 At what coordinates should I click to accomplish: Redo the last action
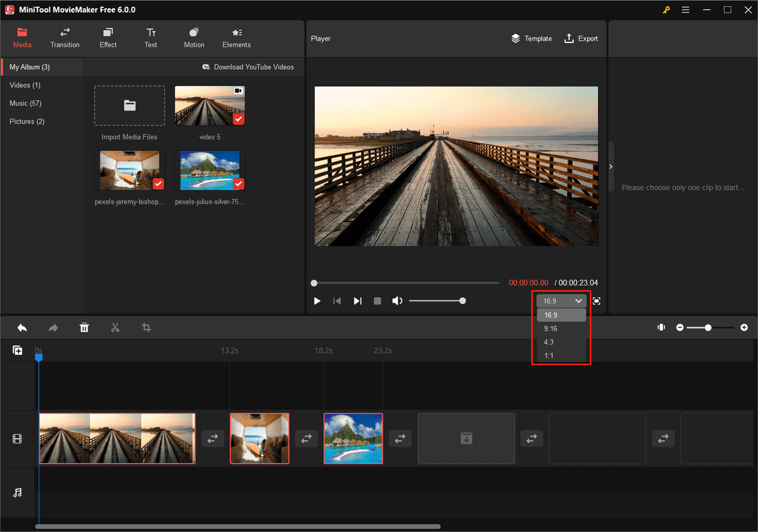pyautogui.click(x=53, y=328)
